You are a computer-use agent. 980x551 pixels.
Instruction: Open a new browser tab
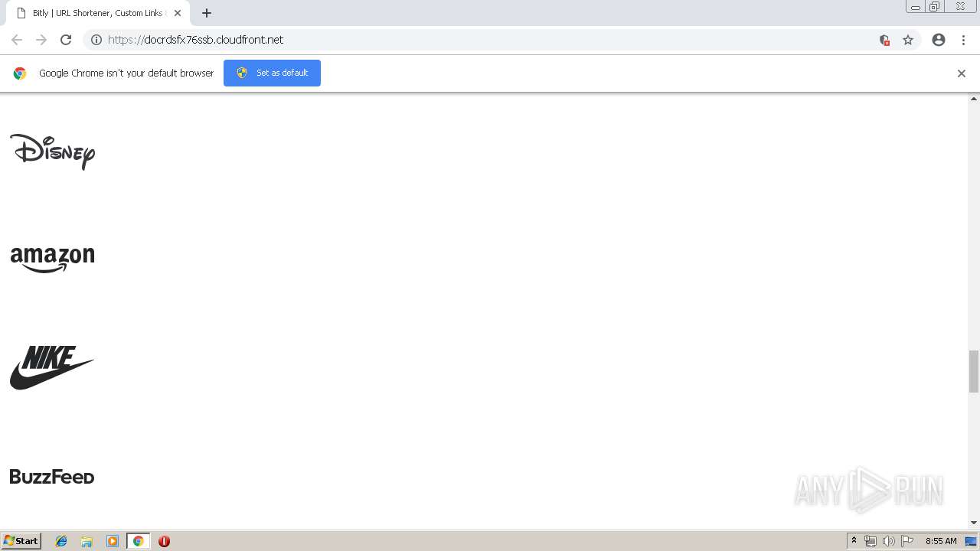207,13
